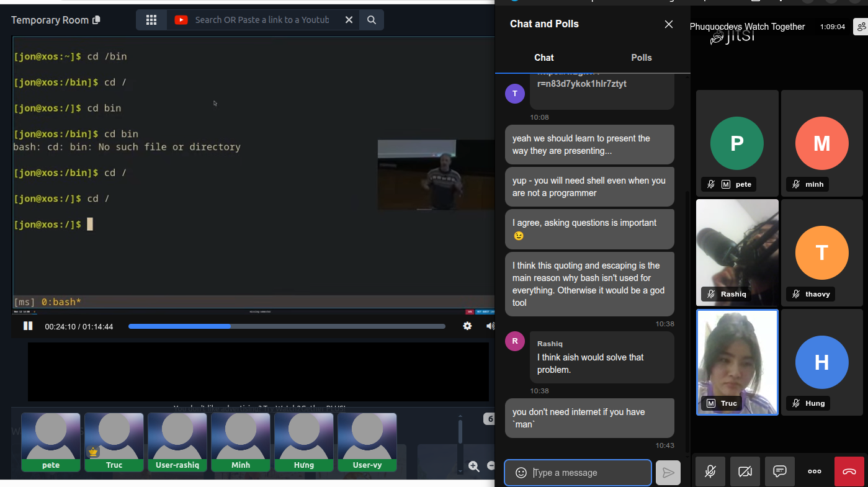The width and height of the screenshot is (868, 487).
Task: Turn on the camera in Jitsi
Action: pos(745,471)
